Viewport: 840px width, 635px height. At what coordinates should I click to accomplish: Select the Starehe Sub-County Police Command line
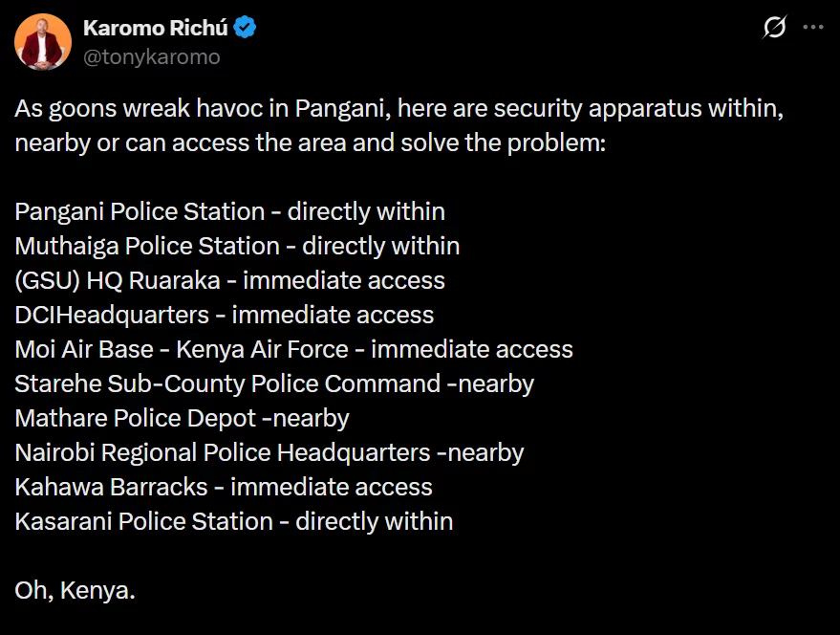tap(274, 384)
